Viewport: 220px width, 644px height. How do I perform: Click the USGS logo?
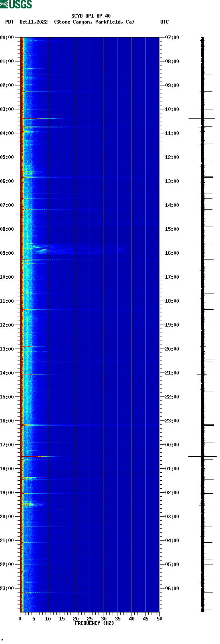(16, 4)
